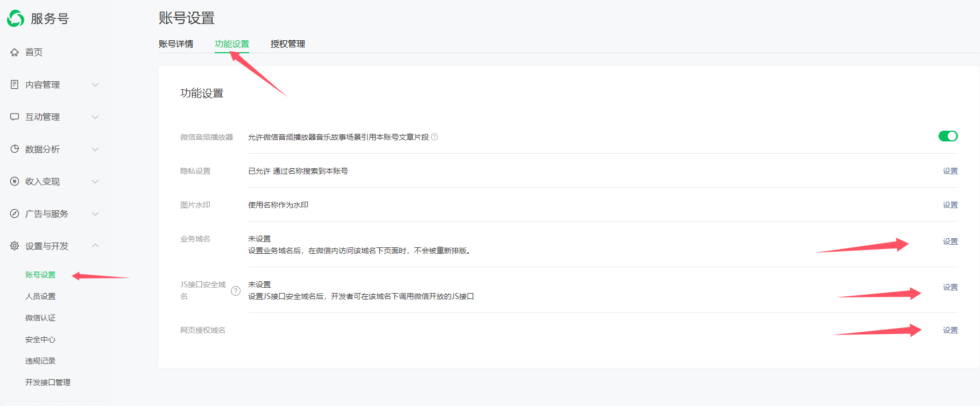Collapse the 设置与开发 section chevron
980x406 pixels.
[95, 246]
